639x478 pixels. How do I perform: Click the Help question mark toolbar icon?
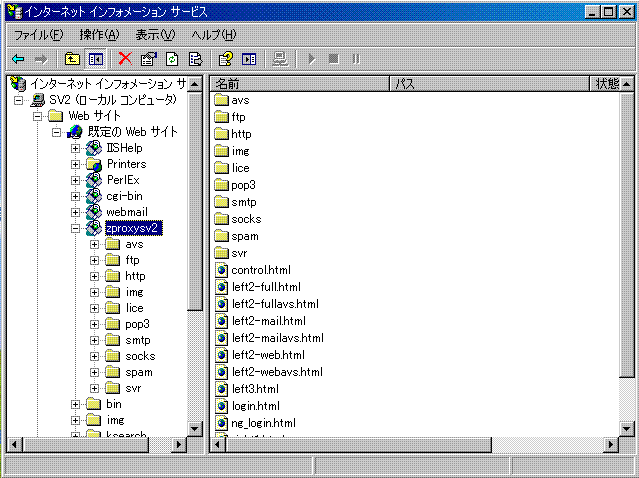[226, 59]
